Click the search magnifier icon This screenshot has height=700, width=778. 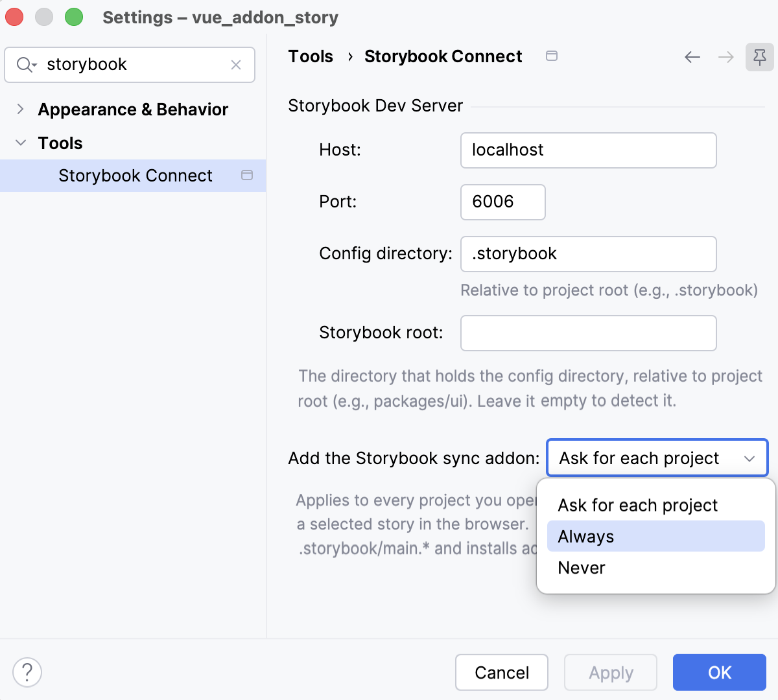click(26, 64)
